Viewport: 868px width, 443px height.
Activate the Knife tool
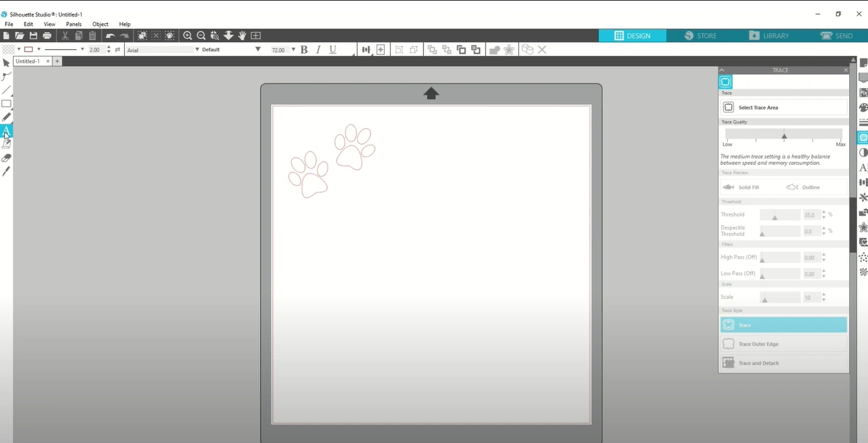(6, 171)
